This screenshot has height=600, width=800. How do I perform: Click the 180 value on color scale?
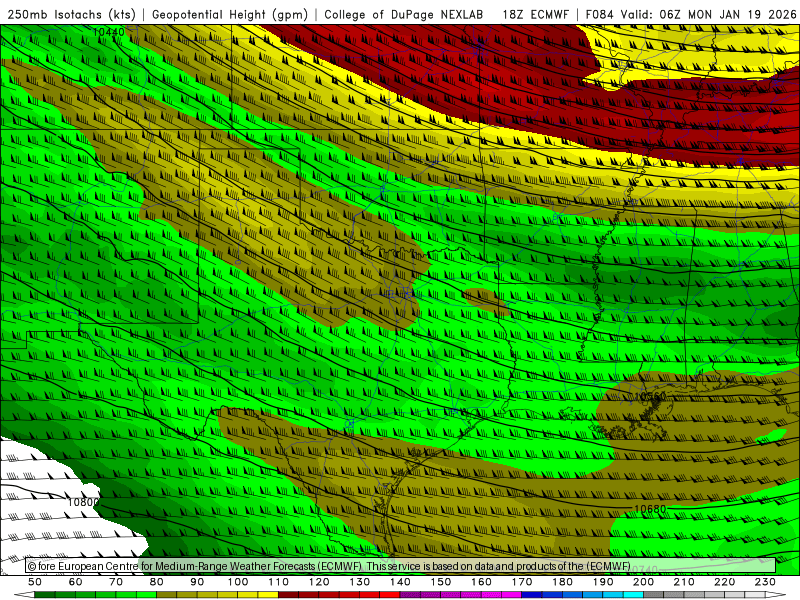pos(562,582)
